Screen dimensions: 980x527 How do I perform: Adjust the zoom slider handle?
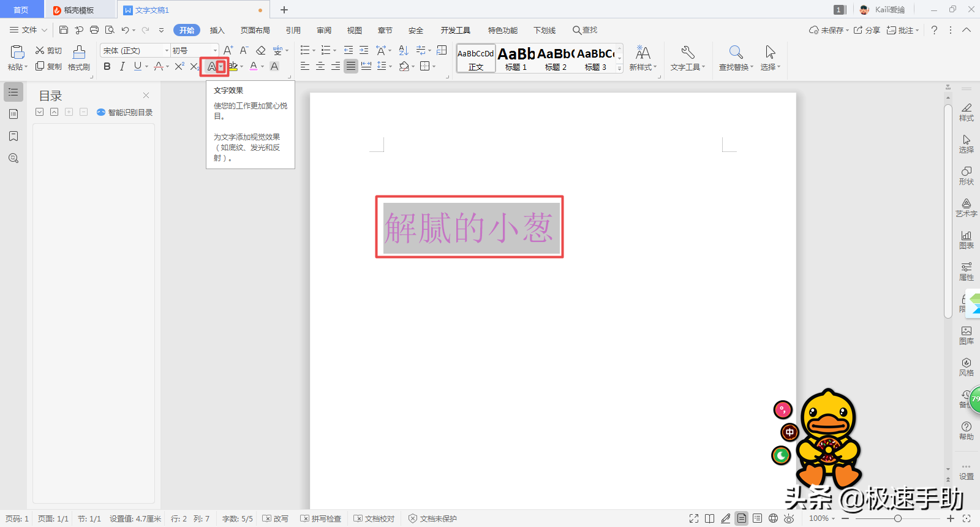(898, 518)
